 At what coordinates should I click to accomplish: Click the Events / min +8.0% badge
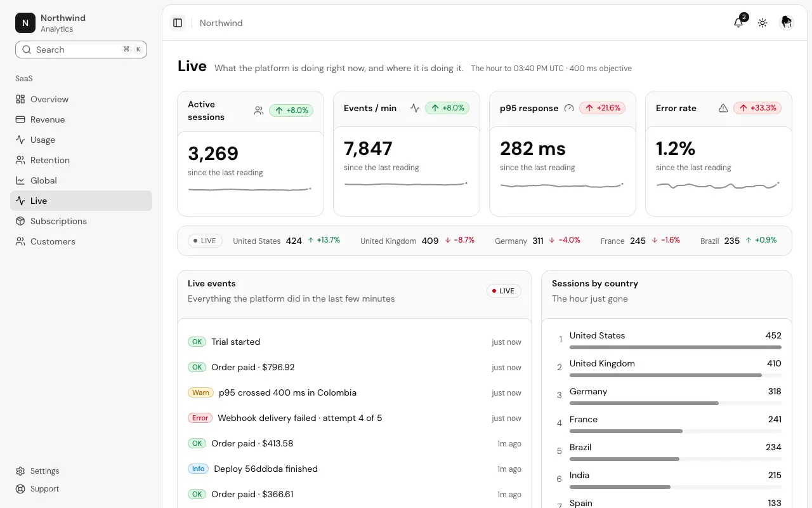point(447,108)
